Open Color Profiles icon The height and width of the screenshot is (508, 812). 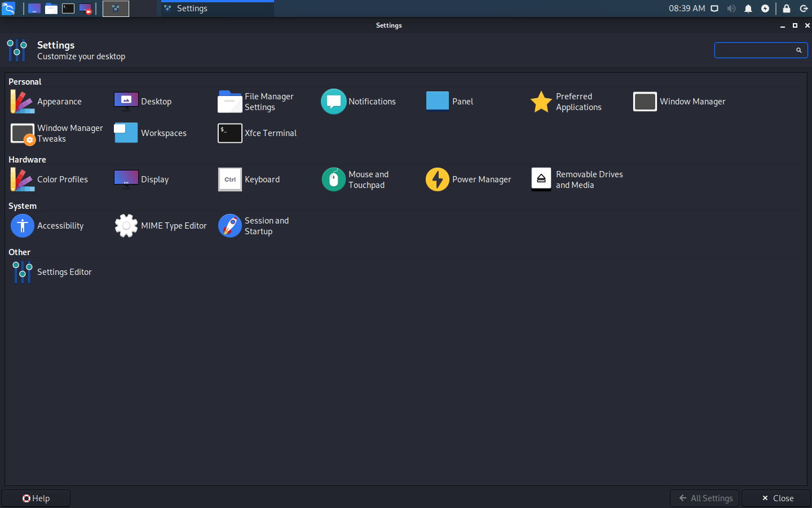click(x=22, y=179)
